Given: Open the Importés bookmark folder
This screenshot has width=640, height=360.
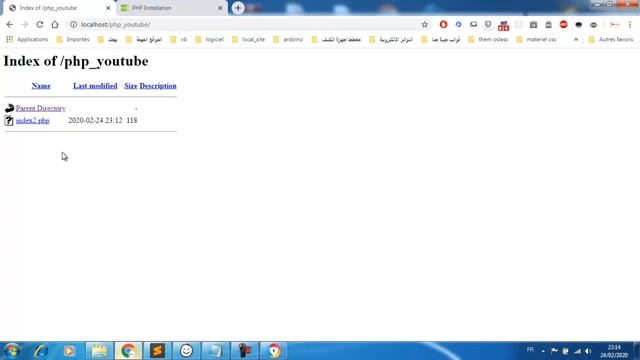Looking at the screenshot, I should pyautogui.click(x=73, y=39).
